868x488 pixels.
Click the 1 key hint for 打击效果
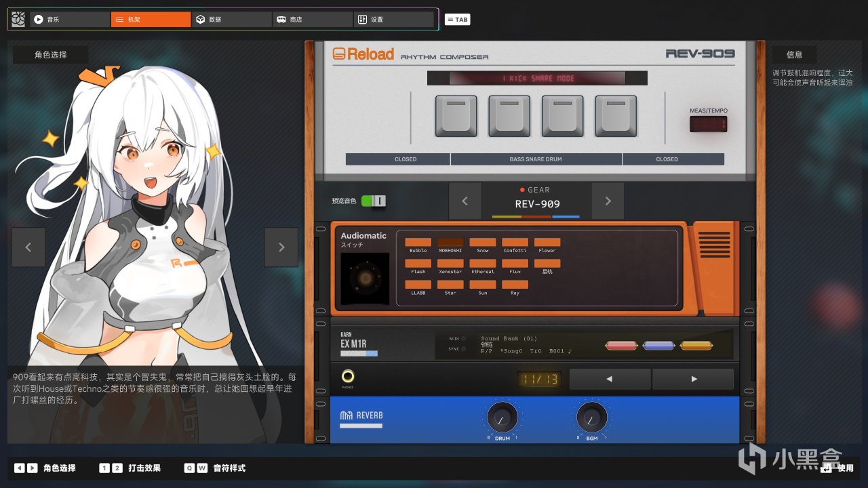coord(104,468)
